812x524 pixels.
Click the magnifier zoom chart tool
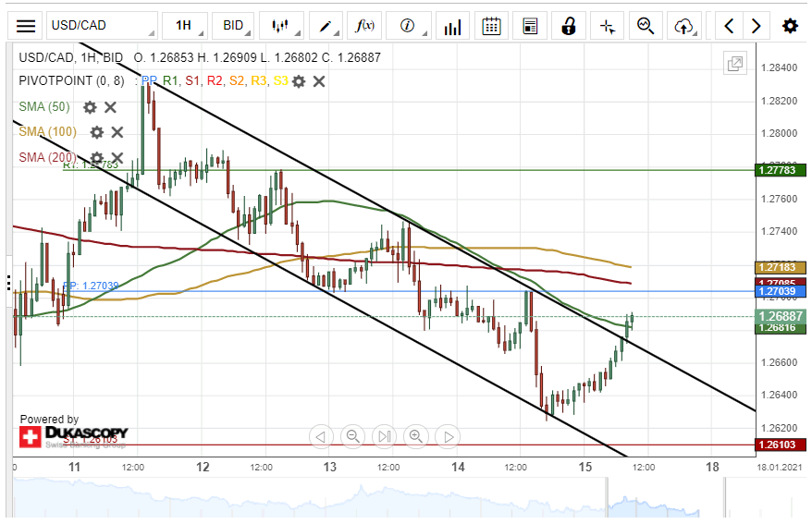[646, 26]
